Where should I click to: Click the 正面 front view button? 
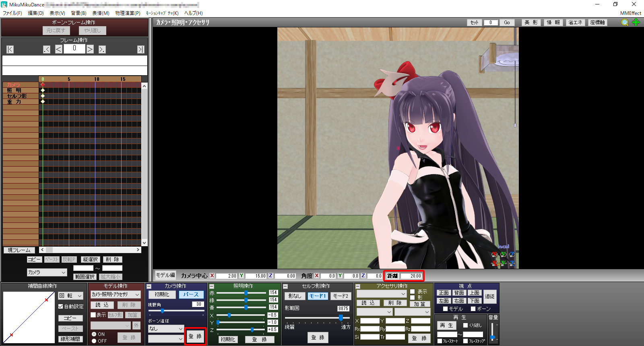click(x=444, y=293)
